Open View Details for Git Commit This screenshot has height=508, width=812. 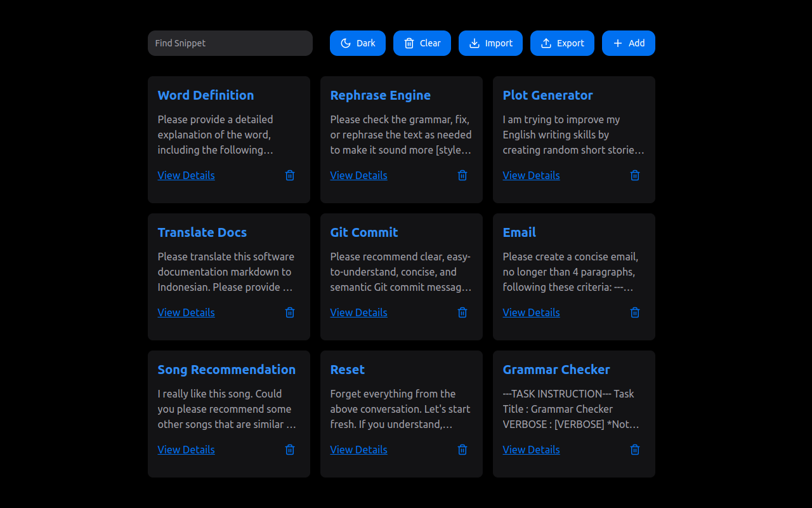(359, 312)
